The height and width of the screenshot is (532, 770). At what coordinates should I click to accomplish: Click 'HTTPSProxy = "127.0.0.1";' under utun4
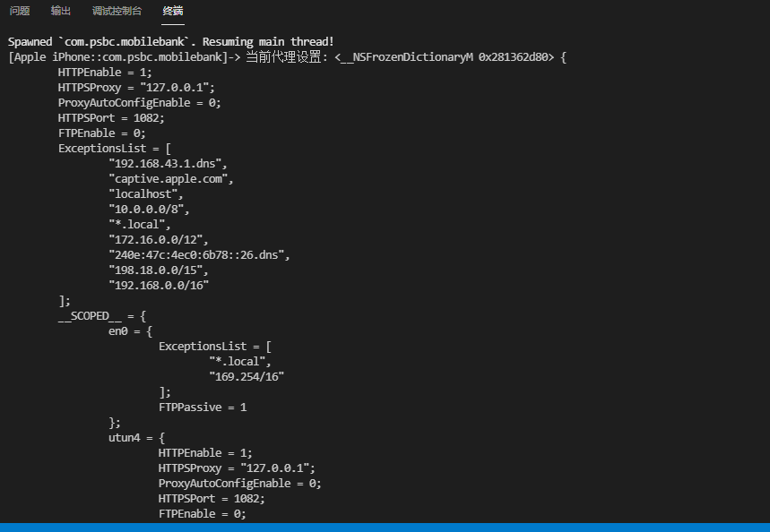[237, 468]
